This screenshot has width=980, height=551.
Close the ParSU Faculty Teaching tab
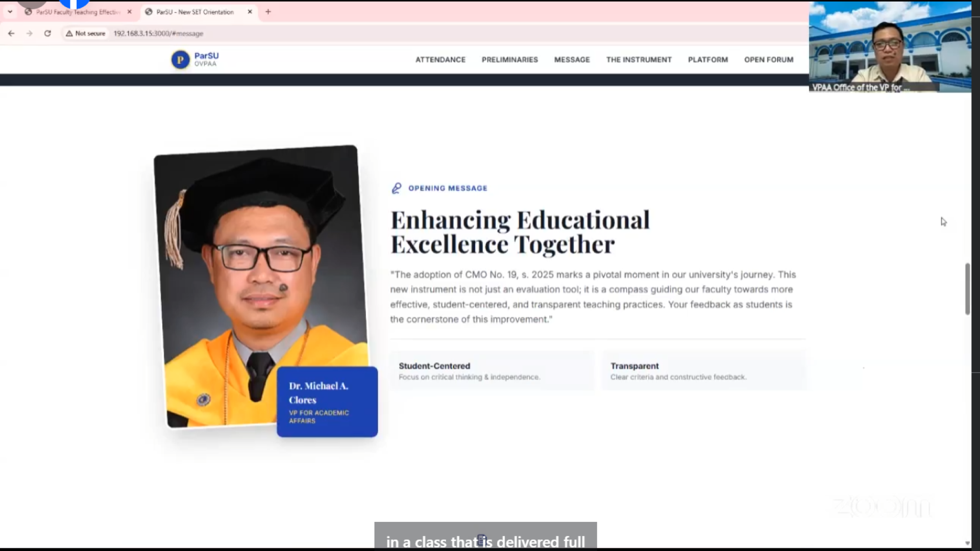(129, 12)
